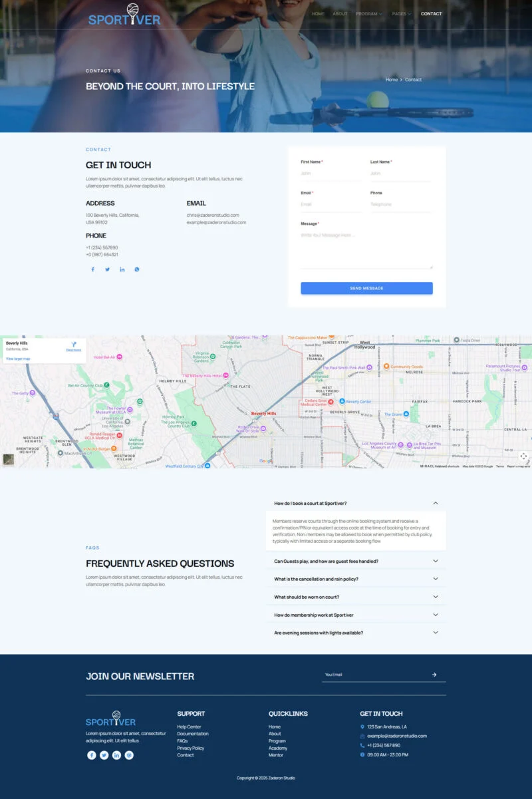
Task: Focus the Phone field in the contact form
Action: (401, 205)
